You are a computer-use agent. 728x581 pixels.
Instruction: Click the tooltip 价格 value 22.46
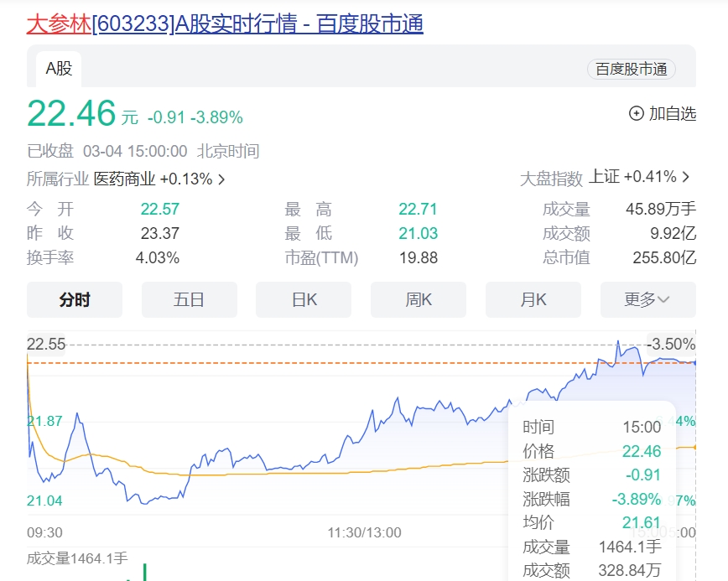coord(642,452)
